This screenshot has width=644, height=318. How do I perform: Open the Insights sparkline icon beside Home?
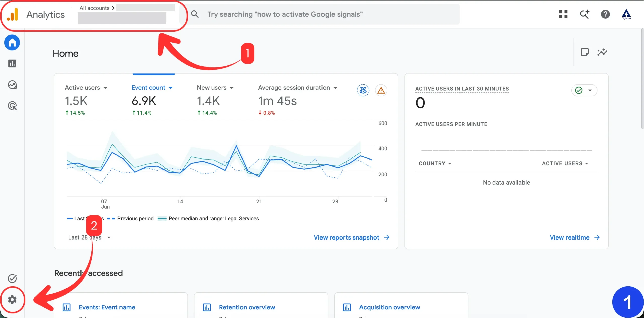(602, 52)
